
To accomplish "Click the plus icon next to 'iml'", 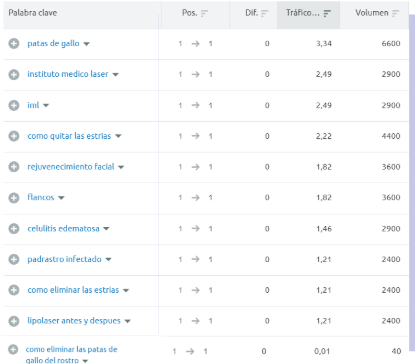I will tap(14, 105).
